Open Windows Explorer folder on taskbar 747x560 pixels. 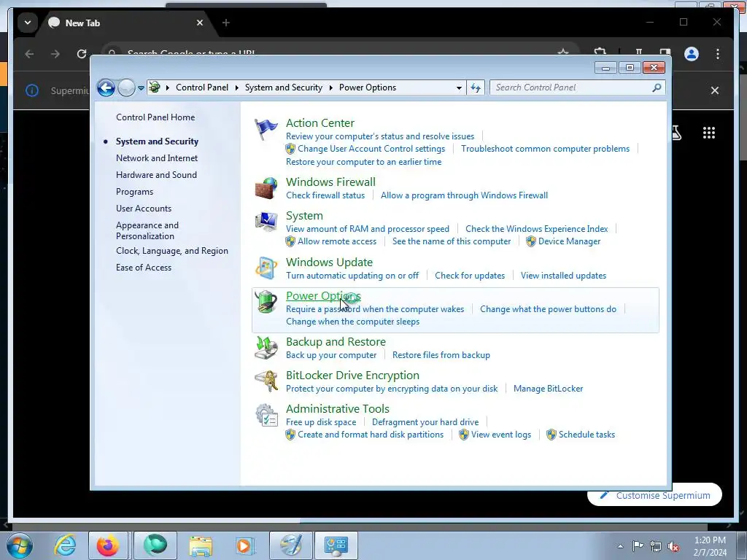(201, 545)
